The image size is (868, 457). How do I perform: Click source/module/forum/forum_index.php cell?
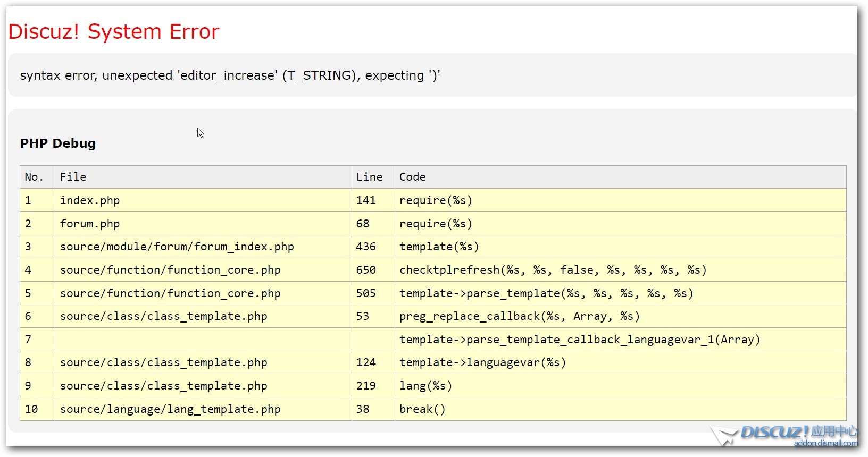(x=203, y=247)
